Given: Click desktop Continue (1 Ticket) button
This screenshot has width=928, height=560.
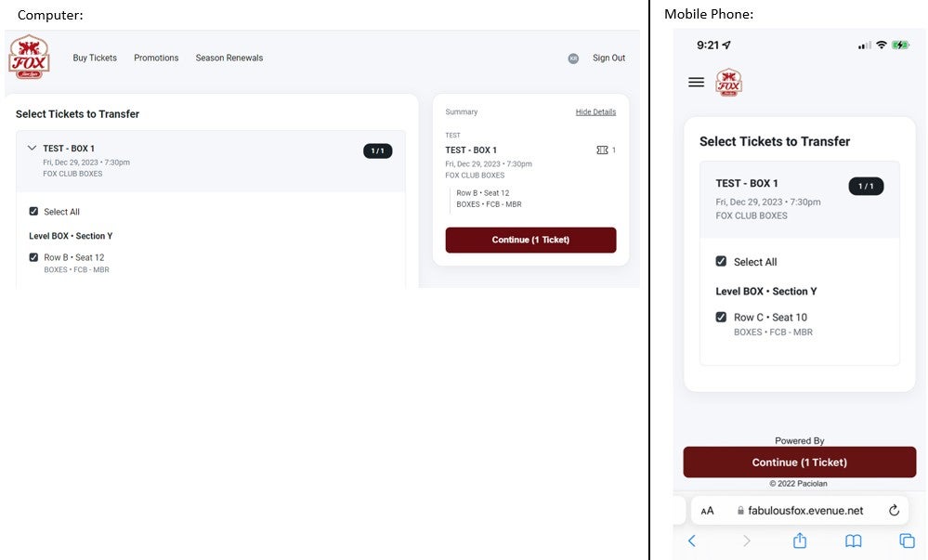Looking at the screenshot, I should click(530, 240).
